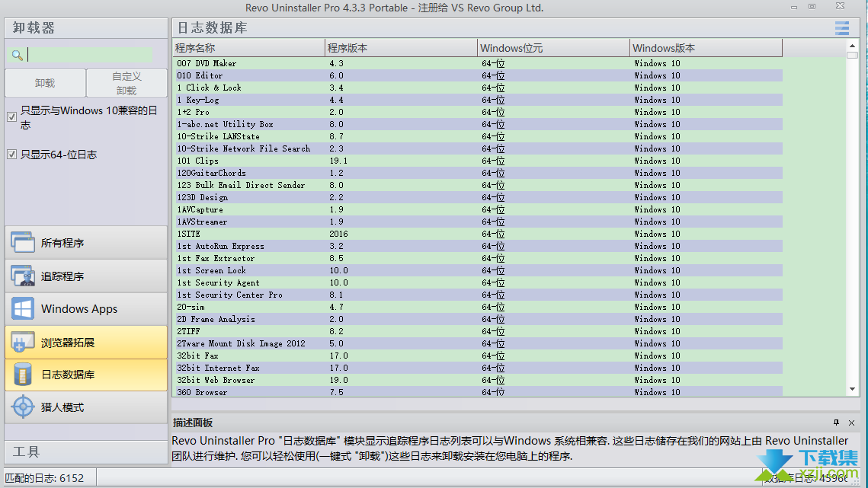Select the 101 Clips row
The image size is (868, 488).
point(478,161)
